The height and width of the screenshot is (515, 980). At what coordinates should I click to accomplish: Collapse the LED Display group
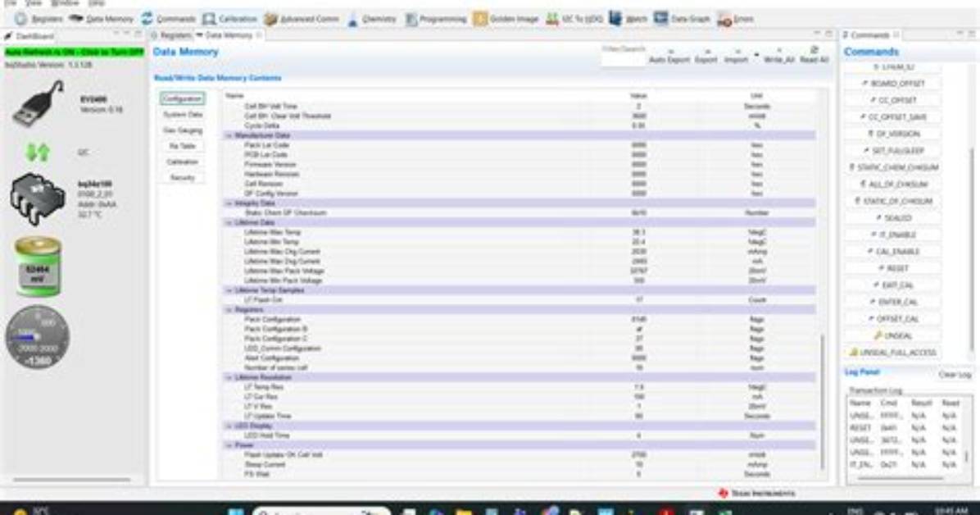pyautogui.click(x=229, y=426)
